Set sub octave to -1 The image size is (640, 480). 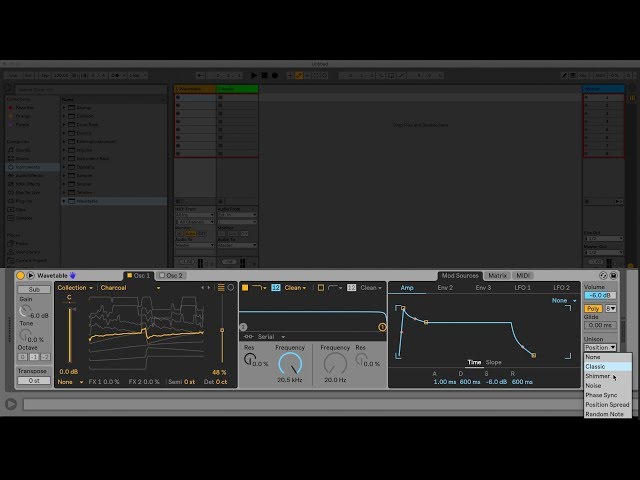click(x=34, y=357)
